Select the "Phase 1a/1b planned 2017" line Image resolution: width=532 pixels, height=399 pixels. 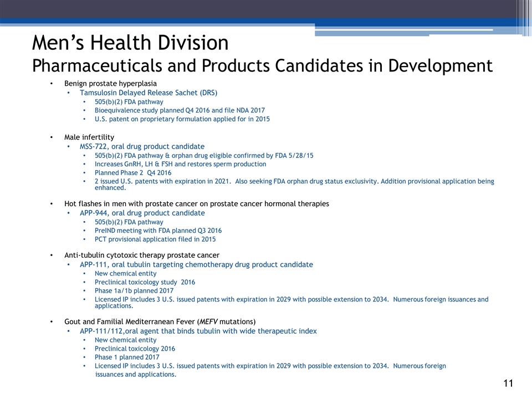[134, 290]
